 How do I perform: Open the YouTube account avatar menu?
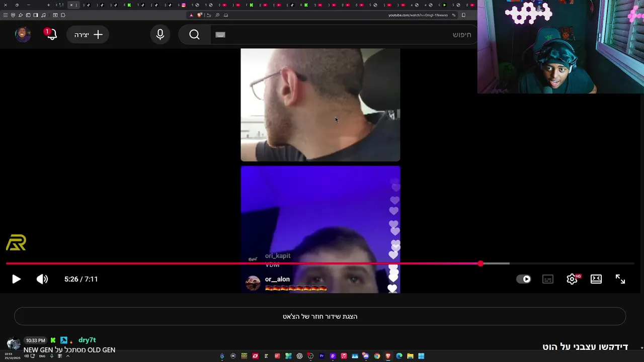[x=23, y=34]
